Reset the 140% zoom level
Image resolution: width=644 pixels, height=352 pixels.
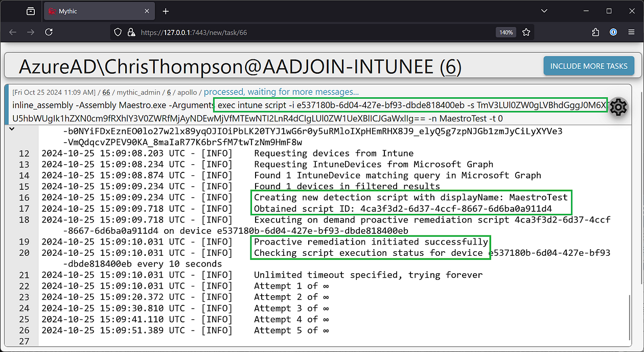click(x=505, y=32)
